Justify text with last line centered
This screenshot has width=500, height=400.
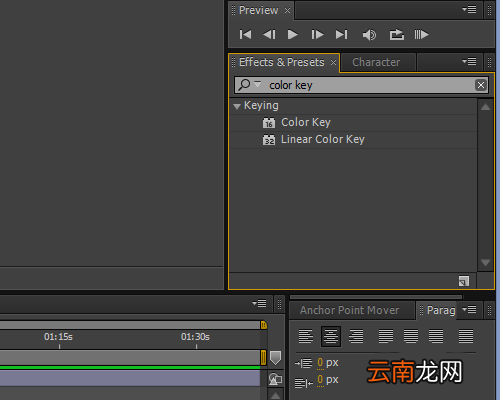click(x=411, y=336)
